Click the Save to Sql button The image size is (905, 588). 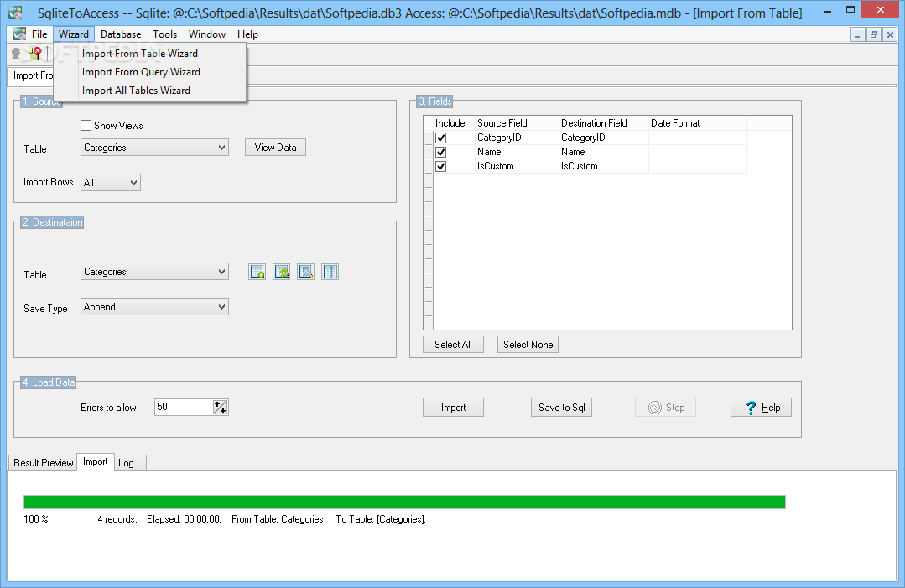[562, 408]
